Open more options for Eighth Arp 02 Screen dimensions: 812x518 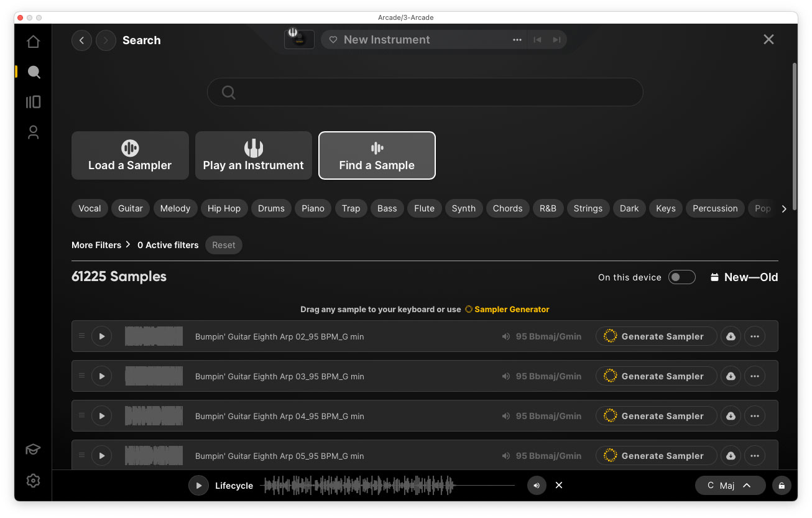(x=755, y=336)
